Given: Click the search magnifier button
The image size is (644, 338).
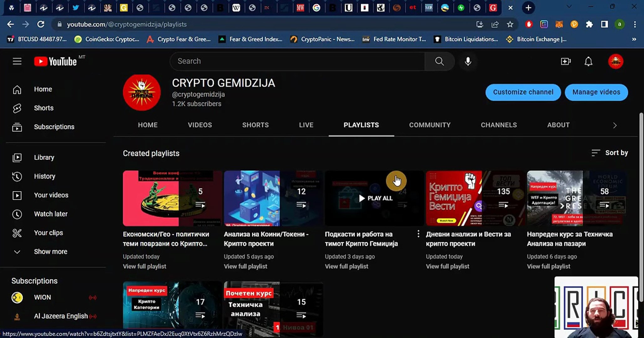Looking at the screenshot, I should [439, 61].
